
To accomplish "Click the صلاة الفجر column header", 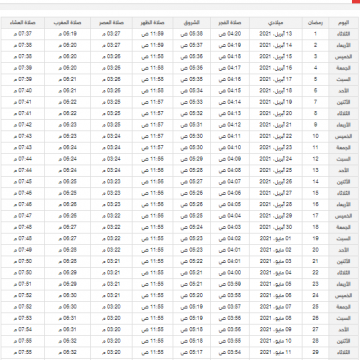I will coord(230,23).
